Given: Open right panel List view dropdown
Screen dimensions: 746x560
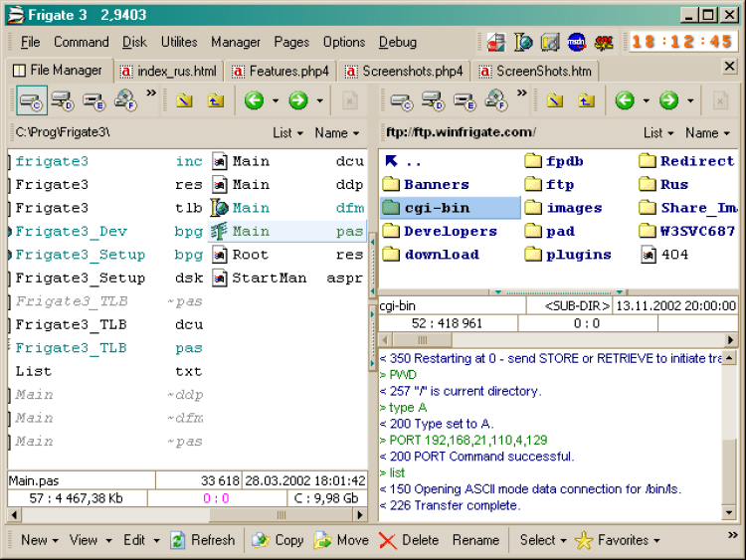Looking at the screenshot, I should (x=658, y=132).
